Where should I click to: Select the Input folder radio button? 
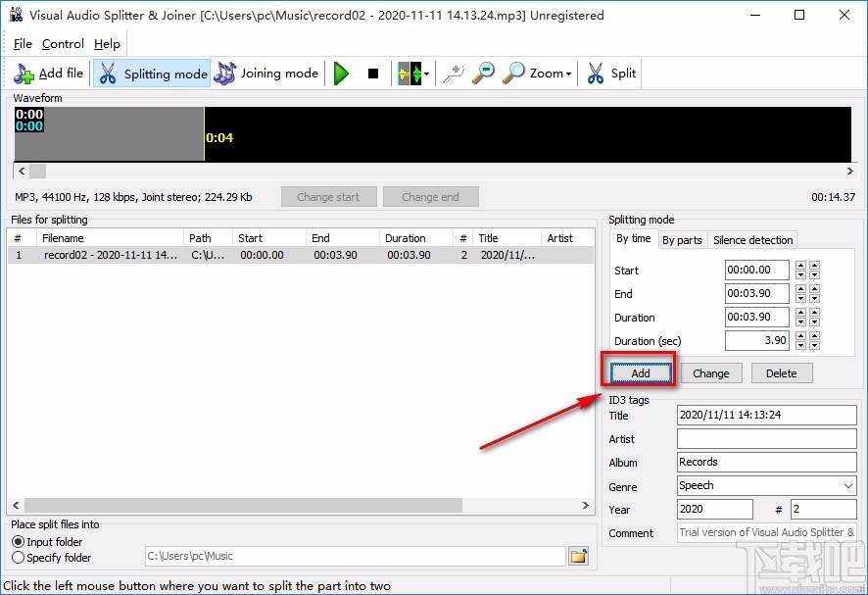pyautogui.click(x=18, y=542)
